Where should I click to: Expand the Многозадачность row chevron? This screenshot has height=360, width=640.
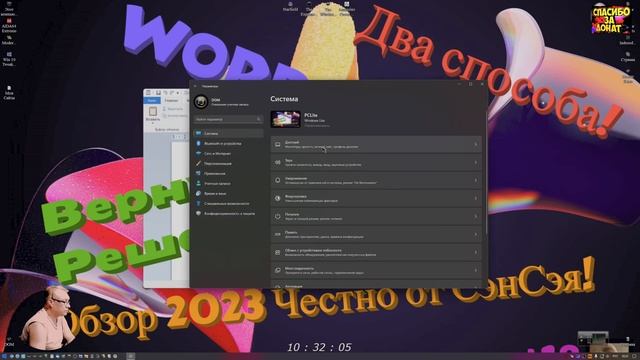(x=476, y=270)
